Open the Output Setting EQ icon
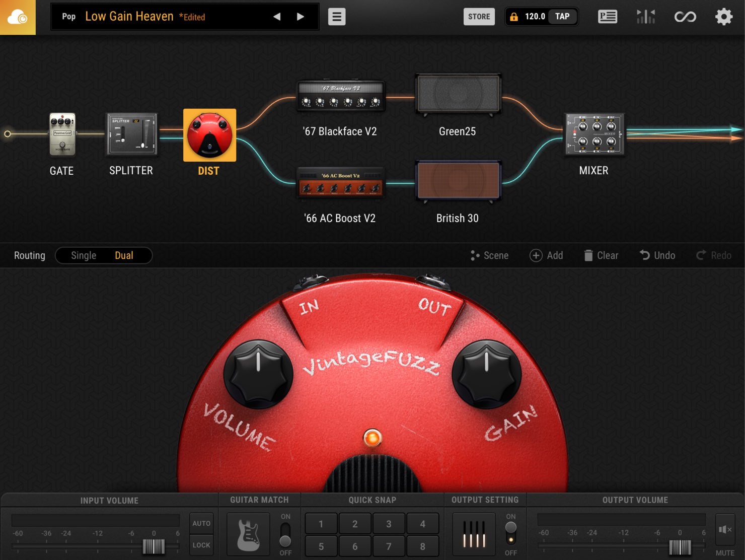 tap(474, 534)
